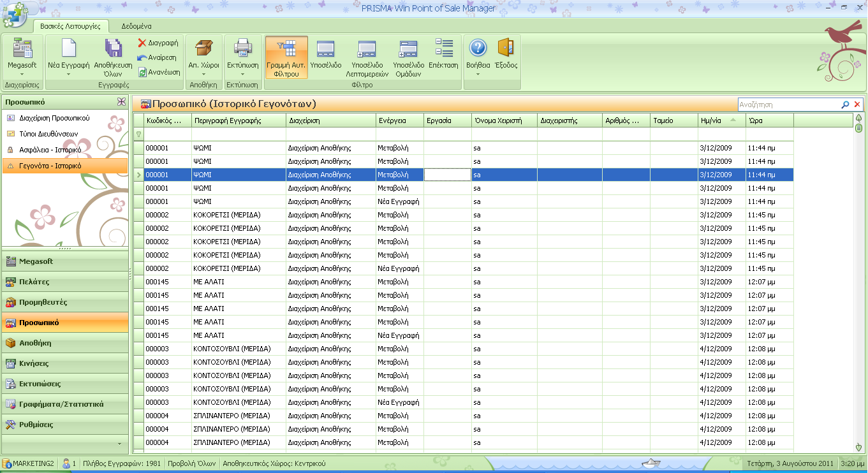
Task: Click filter cell under Περιγραφή Εγγραφής
Action: [x=239, y=135]
